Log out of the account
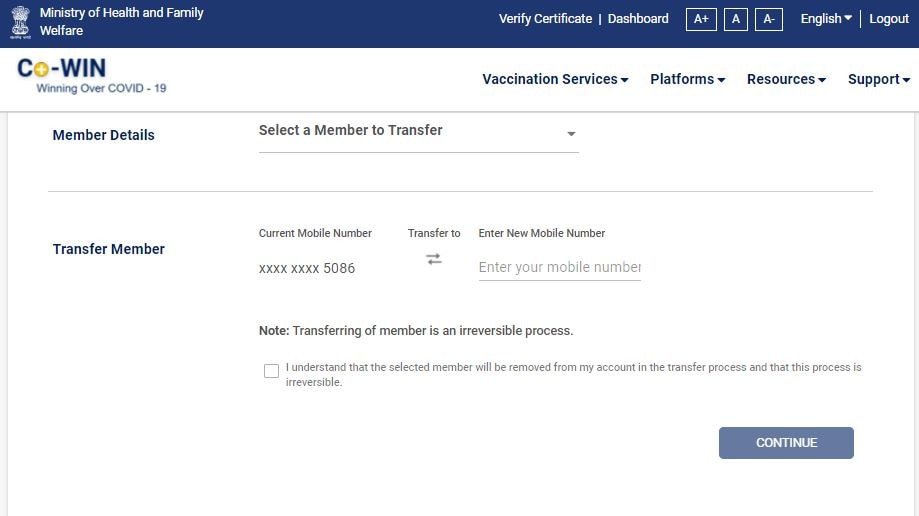The height and width of the screenshot is (516, 919). click(x=889, y=19)
